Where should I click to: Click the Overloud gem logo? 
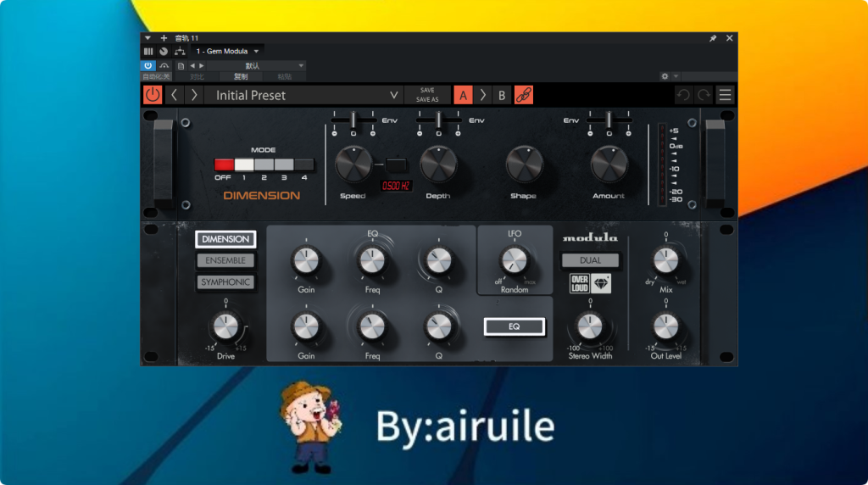(590, 283)
